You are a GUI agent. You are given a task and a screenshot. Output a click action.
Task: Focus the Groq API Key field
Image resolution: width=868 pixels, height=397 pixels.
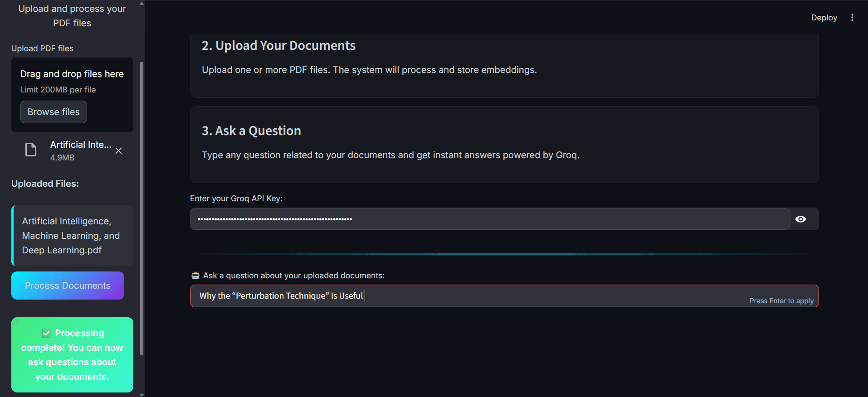click(490, 219)
